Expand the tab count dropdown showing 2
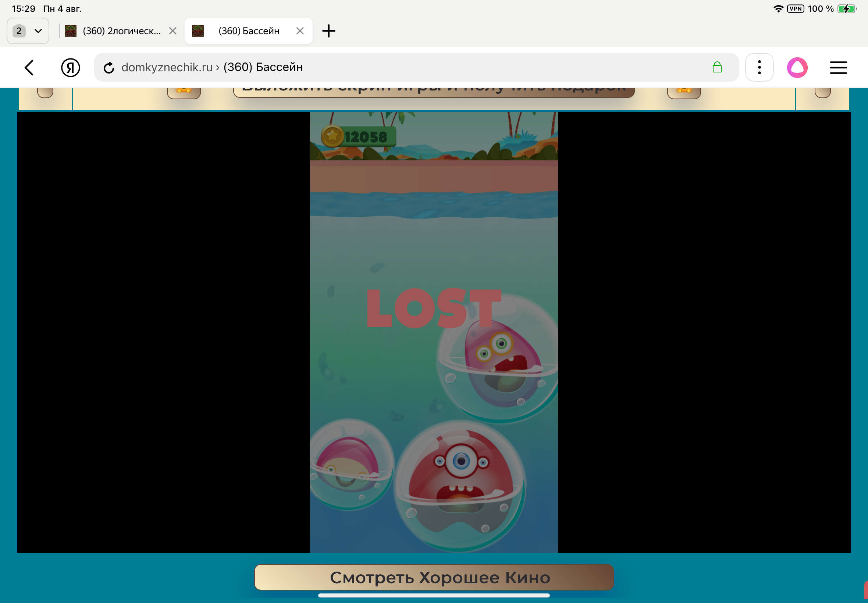The image size is (868, 603). click(28, 31)
